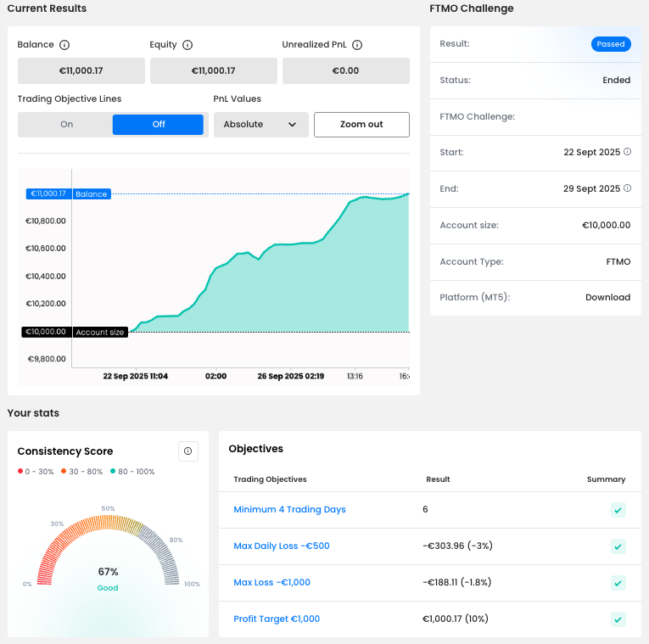Click the End date info icon
The height and width of the screenshot is (644, 649).
point(628,188)
